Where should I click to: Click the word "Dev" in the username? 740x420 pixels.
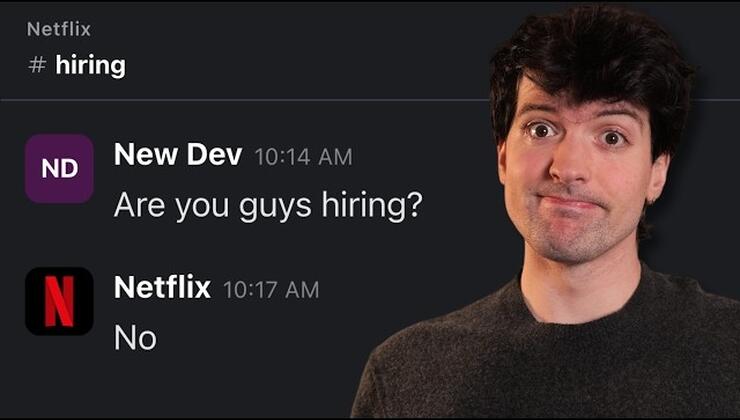click(215, 154)
